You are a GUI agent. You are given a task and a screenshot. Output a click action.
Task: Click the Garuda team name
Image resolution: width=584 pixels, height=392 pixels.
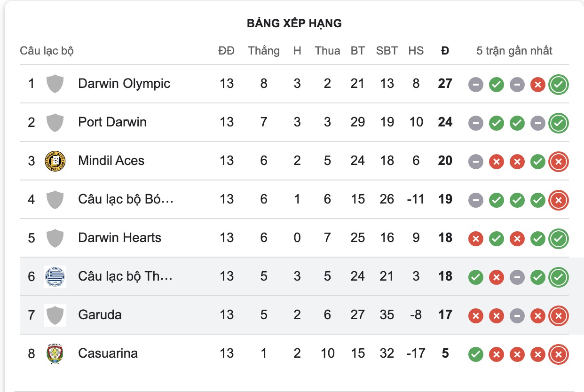(x=99, y=315)
